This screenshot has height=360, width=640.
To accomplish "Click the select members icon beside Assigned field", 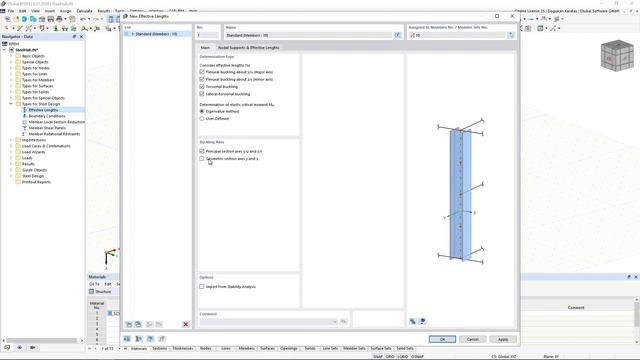I will (x=511, y=35).
